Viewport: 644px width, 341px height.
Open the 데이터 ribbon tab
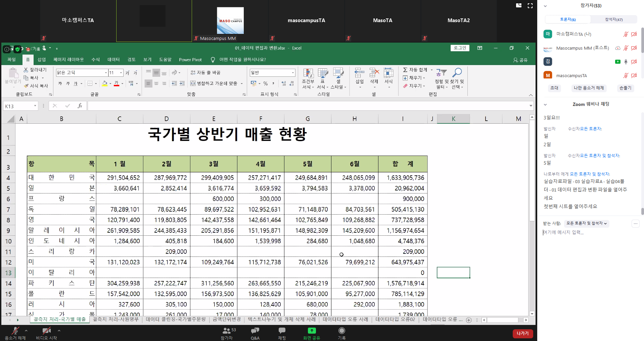click(113, 60)
